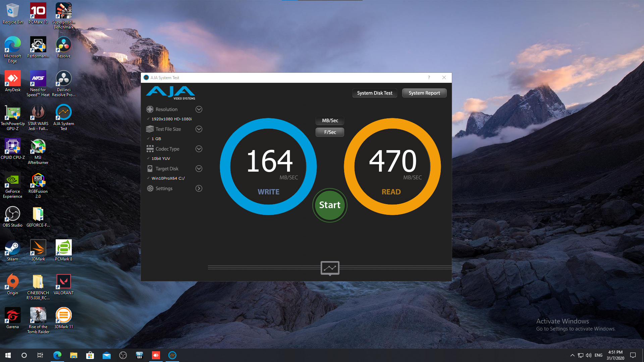This screenshot has height=362, width=644.
Task: Select the 1920x1080 HD-1080i checked option
Action: pos(171,119)
